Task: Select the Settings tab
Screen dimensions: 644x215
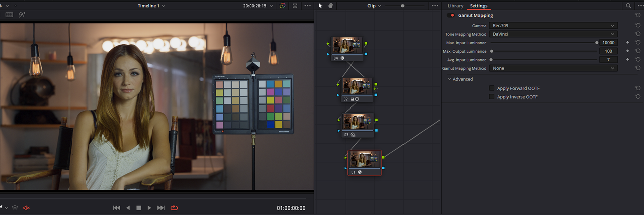Action: 478,6
